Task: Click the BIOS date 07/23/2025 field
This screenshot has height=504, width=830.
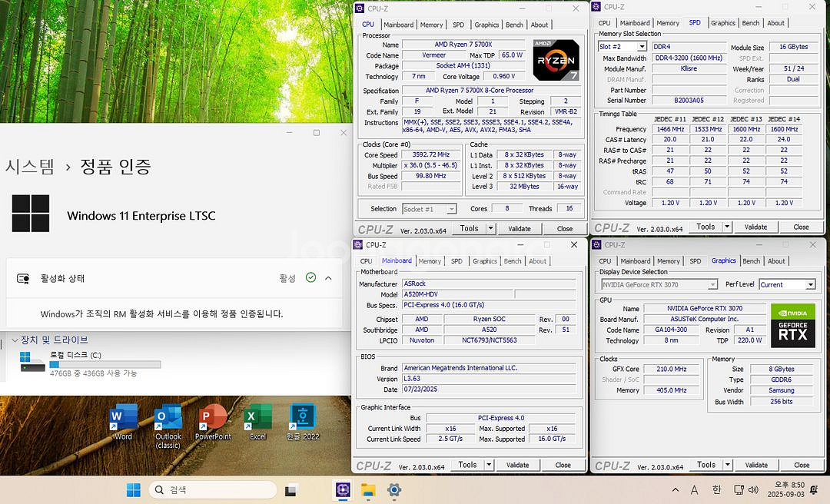Action: (489, 389)
